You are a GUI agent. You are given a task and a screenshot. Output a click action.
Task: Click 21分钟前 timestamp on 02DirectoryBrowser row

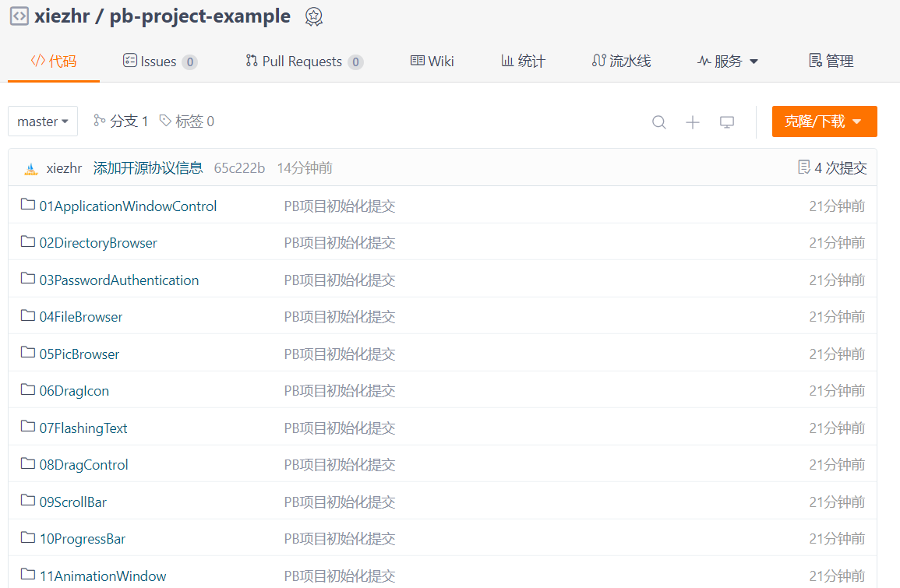point(838,243)
